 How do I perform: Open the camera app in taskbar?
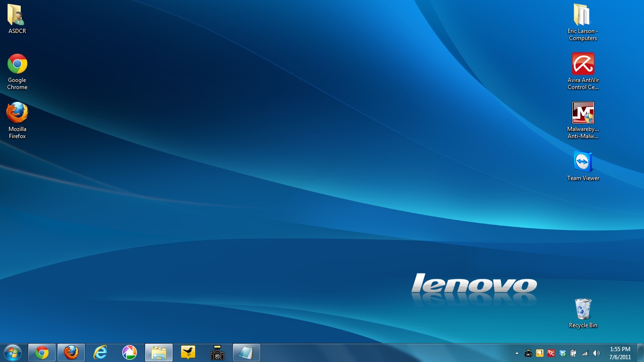click(x=217, y=353)
